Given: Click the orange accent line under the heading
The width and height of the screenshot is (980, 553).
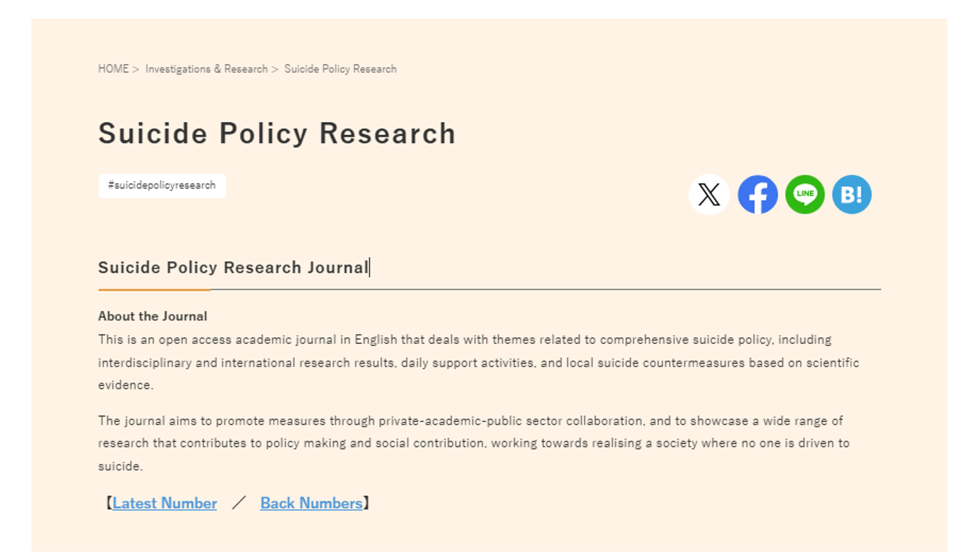Looking at the screenshot, I should pyautogui.click(x=154, y=290).
